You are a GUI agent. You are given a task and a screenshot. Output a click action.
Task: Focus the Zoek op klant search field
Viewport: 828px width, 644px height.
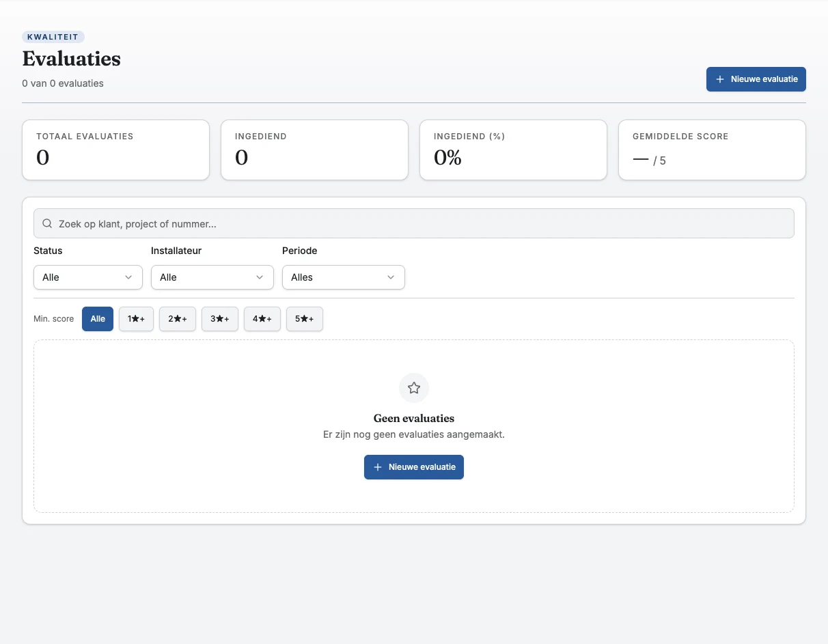click(x=414, y=223)
